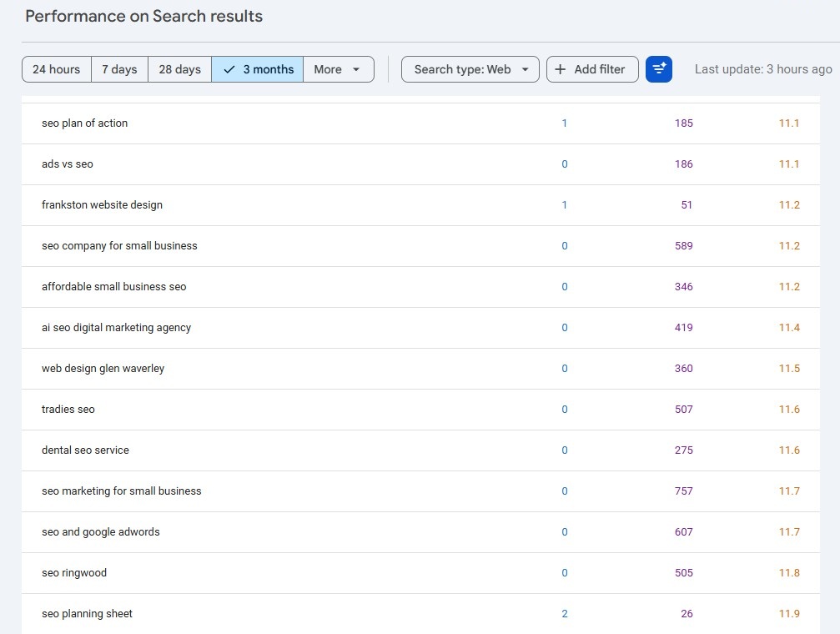Click the 'seo ringwood' query
Screen dimensions: 840x634
pyautogui.click(x=74, y=573)
